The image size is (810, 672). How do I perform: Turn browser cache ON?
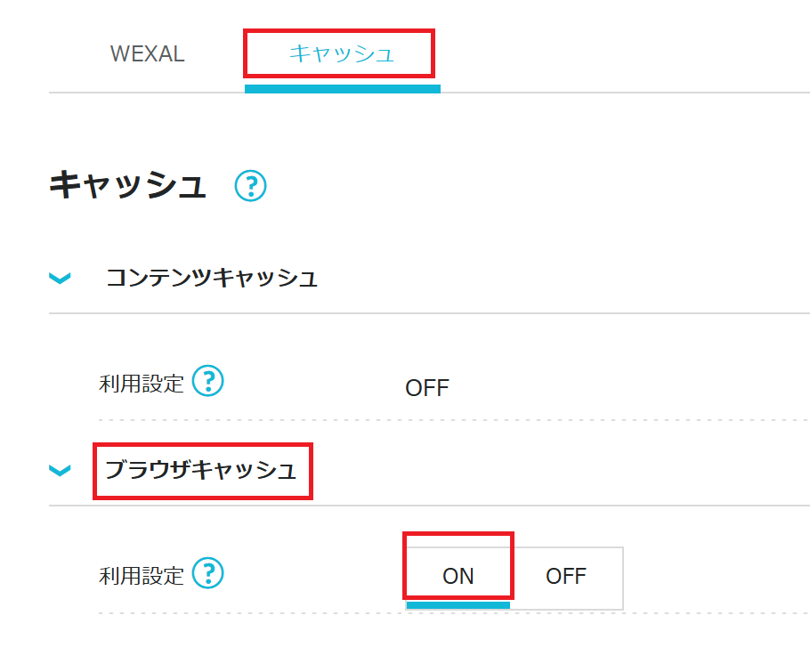(x=458, y=576)
